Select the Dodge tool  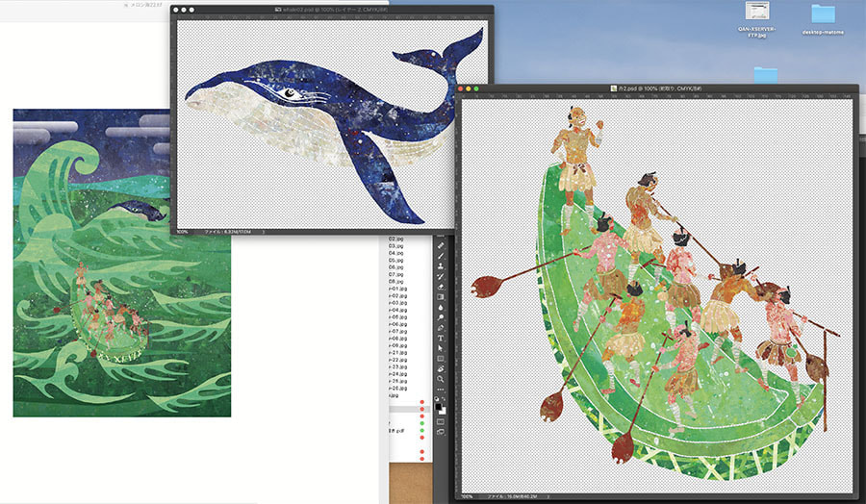[441, 317]
